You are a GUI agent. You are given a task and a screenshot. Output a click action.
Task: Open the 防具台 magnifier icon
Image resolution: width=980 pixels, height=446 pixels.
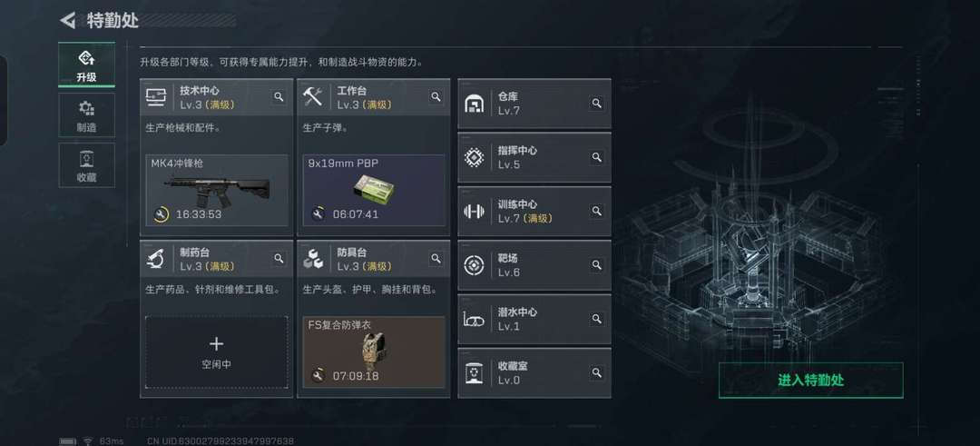[x=436, y=258]
